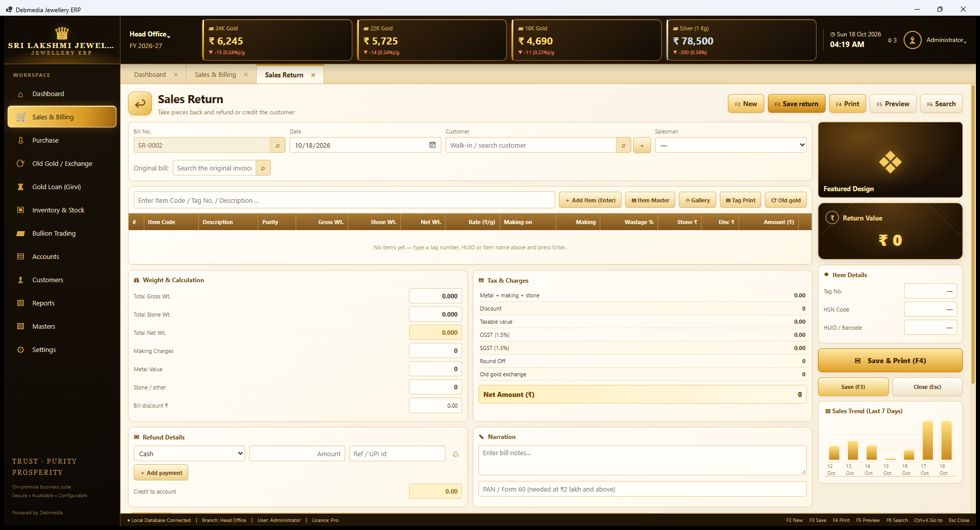Image resolution: width=980 pixels, height=530 pixels.
Task: Close the Sales Return tab
Action: (x=313, y=75)
